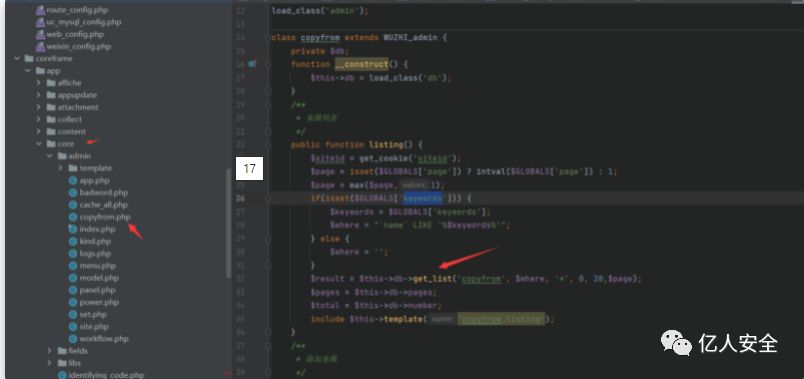804x379 pixels.
Task: Expand the affiche folder
Action: tap(39, 83)
